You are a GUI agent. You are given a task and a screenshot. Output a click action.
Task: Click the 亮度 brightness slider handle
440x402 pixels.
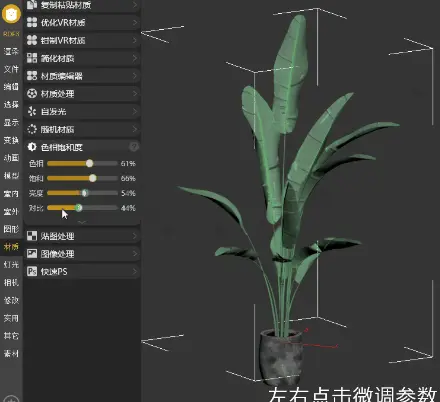point(85,193)
